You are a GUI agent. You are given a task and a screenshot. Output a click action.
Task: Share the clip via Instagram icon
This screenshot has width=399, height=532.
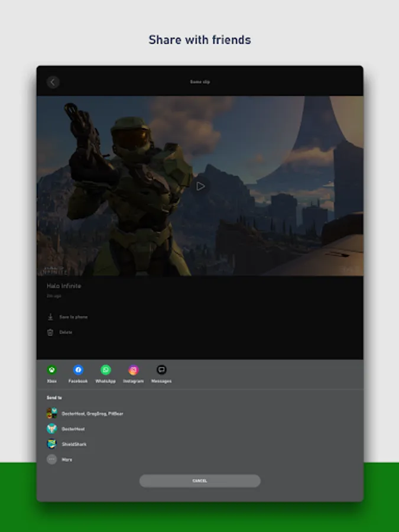coord(134,370)
